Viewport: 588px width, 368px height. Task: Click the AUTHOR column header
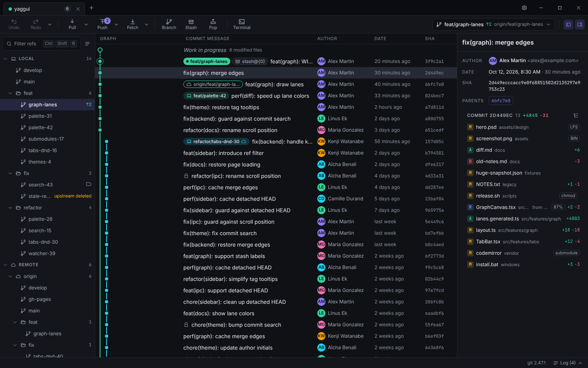(327, 38)
